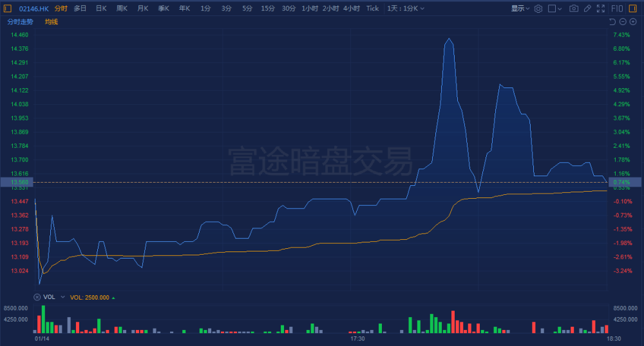Take a chart screenshot with camera icon
This screenshot has height=346, width=644.
click(573, 8)
